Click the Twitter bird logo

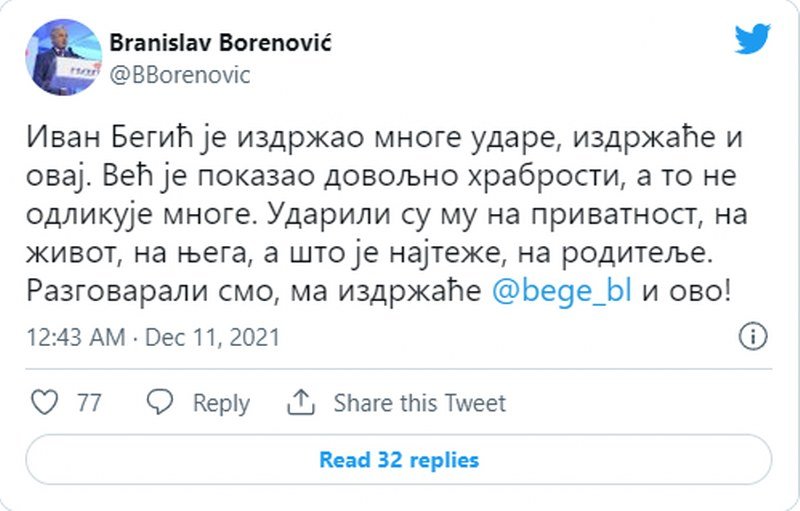pos(752,40)
